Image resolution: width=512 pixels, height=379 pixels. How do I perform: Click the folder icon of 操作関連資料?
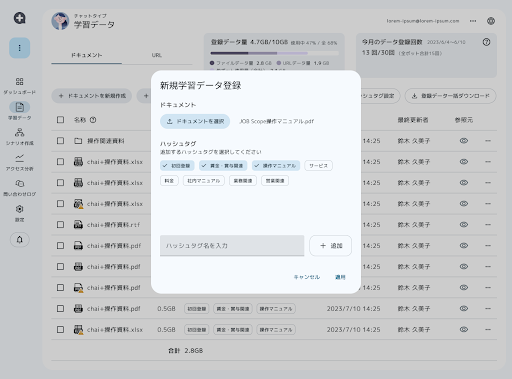pos(78,141)
